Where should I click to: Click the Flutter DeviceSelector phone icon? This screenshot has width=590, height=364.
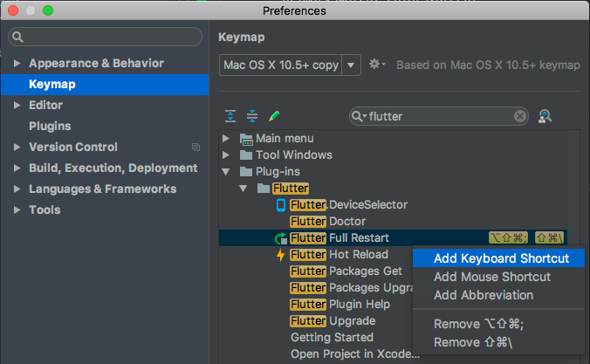point(280,204)
